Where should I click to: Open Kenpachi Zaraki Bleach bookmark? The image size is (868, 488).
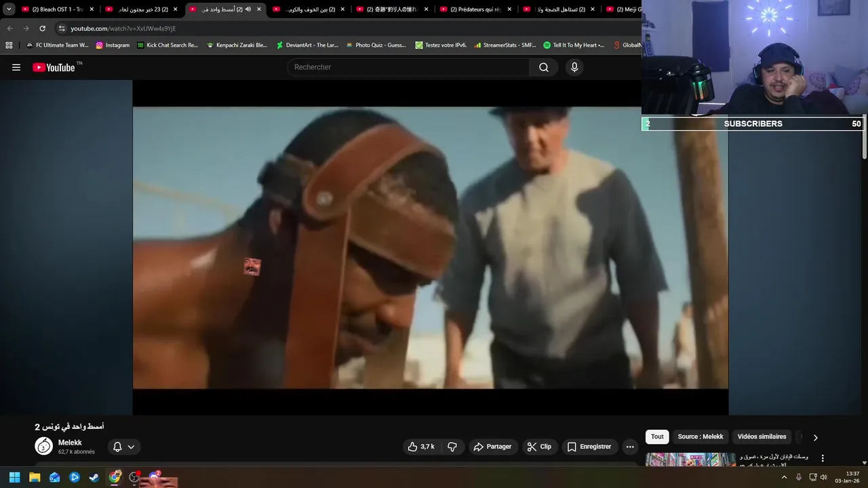[237, 45]
